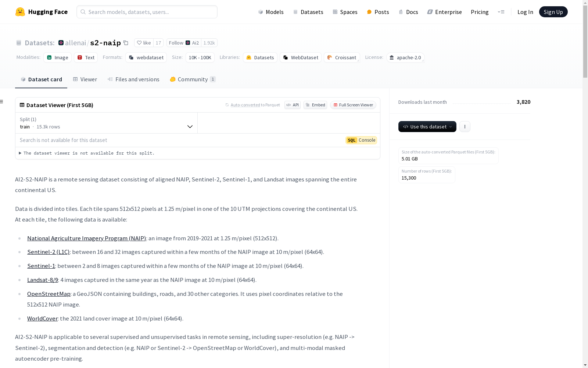The width and height of the screenshot is (588, 368).
Task: Open the Landsat-8/9 link
Action: [43, 280]
